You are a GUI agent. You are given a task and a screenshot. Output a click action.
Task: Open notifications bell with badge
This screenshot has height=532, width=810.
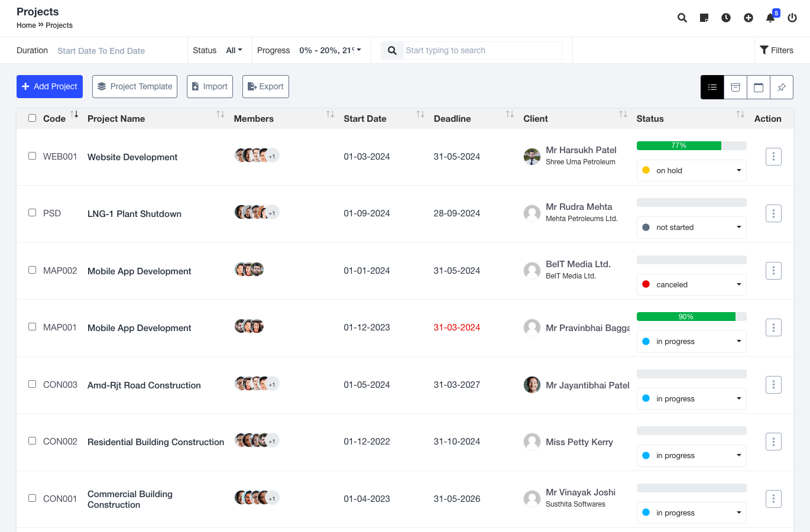pyautogui.click(x=770, y=18)
